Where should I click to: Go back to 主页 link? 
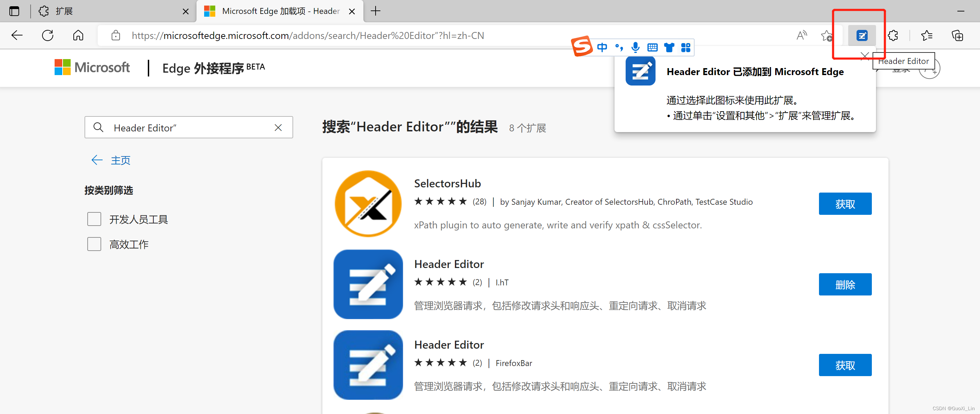[111, 160]
